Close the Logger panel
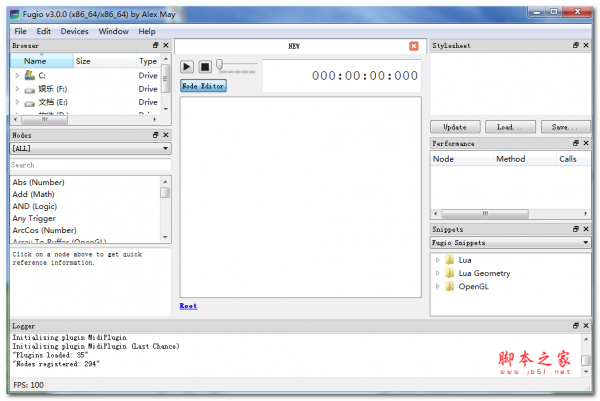Image resolution: width=600 pixels, height=401 pixels. pyautogui.click(x=586, y=326)
